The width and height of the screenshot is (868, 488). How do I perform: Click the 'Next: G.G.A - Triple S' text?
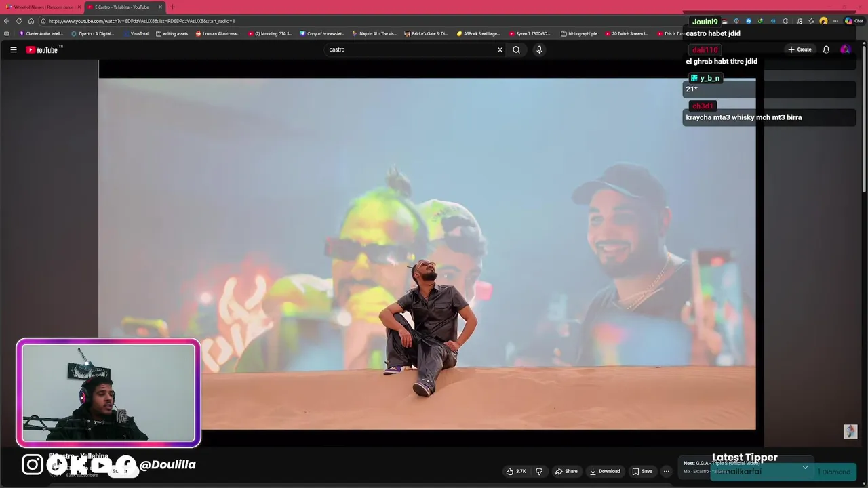click(722, 463)
